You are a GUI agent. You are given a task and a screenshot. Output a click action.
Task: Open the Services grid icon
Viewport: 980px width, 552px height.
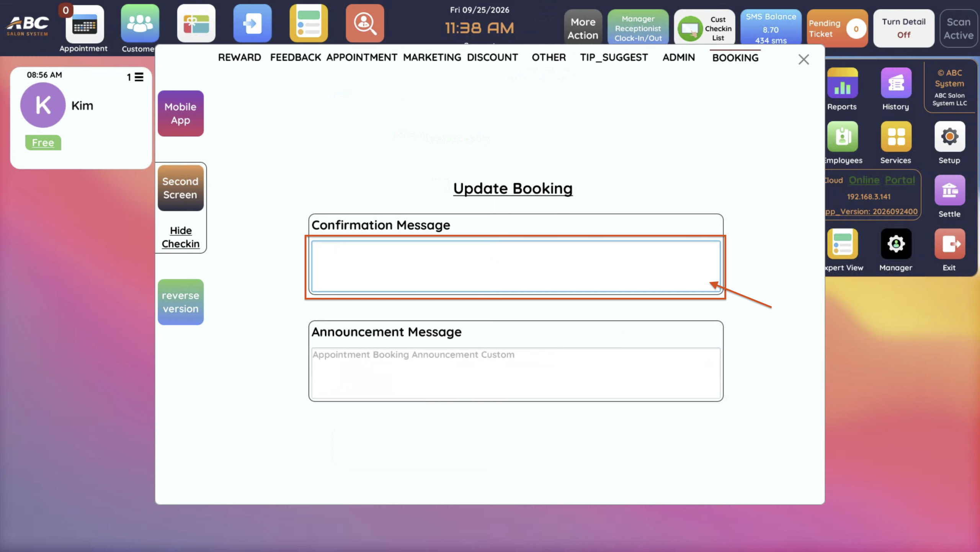click(896, 137)
